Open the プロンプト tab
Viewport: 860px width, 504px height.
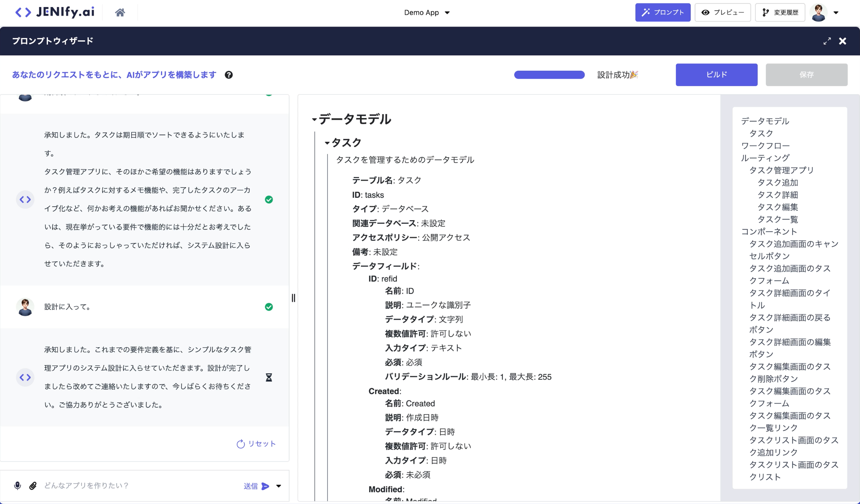(663, 13)
